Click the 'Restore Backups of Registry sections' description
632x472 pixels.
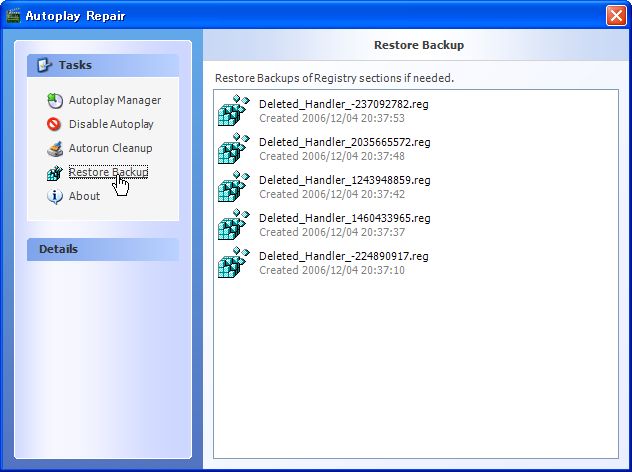(335, 78)
